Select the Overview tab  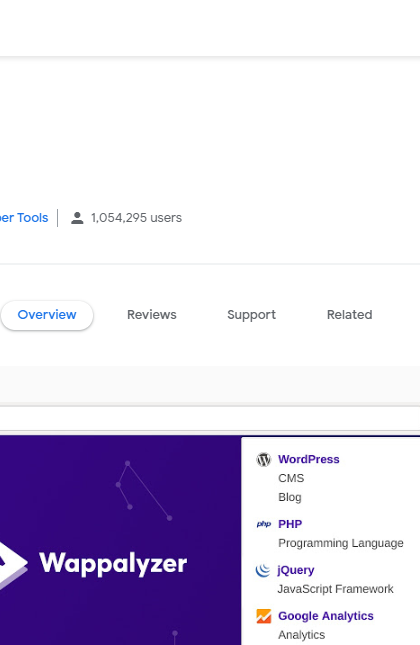[x=47, y=315]
